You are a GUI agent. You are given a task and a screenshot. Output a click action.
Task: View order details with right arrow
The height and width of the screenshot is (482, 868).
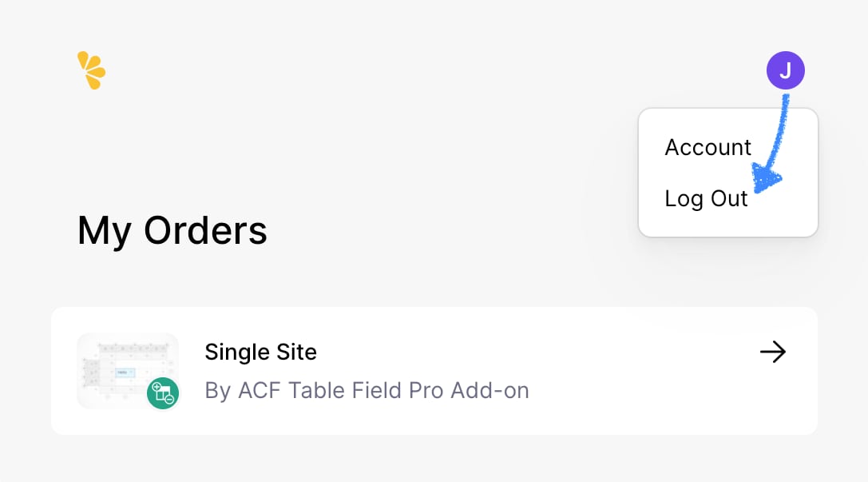tap(773, 352)
